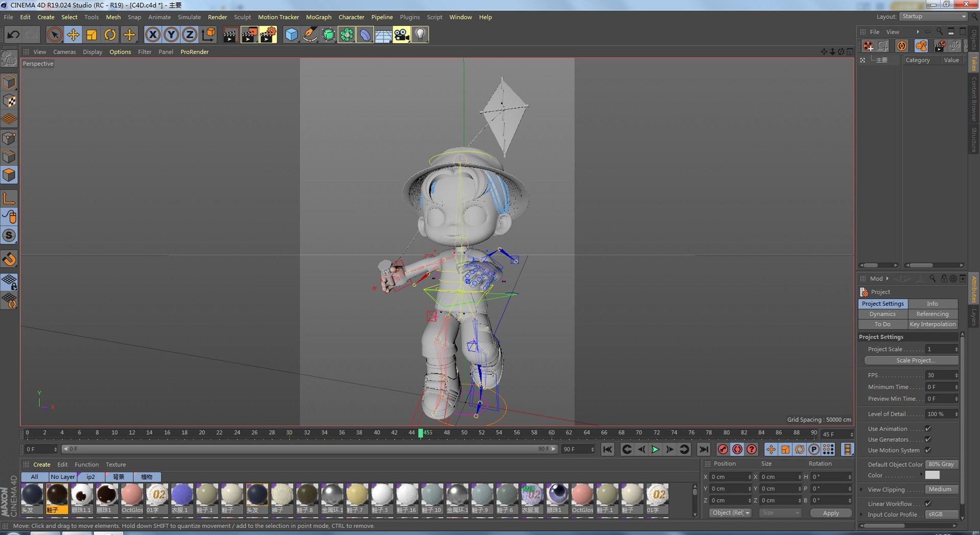Toggle Linear Workflow checkbox
This screenshot has height=535, width=980.
(928, 503)
